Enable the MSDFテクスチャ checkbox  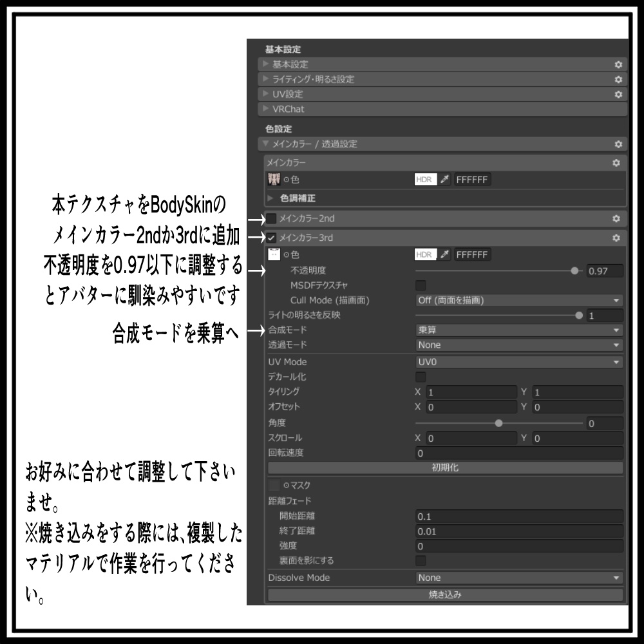[422, 285]
